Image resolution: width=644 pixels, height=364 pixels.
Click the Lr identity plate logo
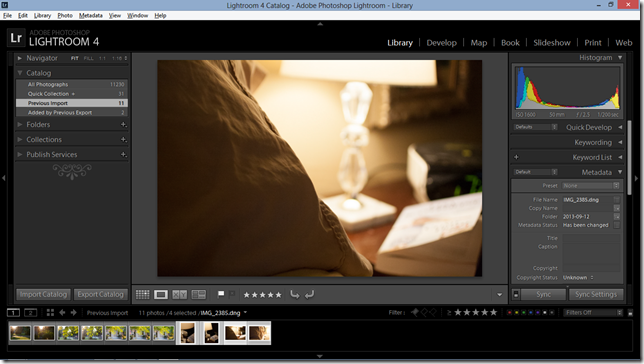[x=16, y=38]
